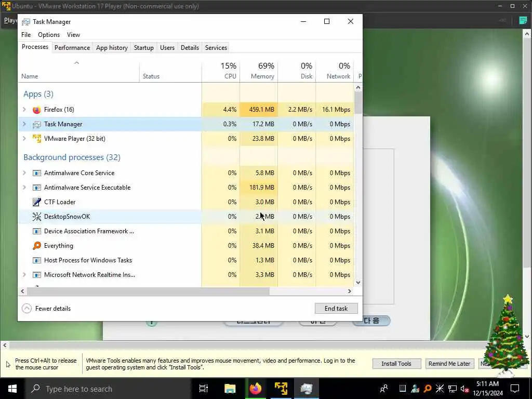Click the DesktopSnowOK snowflake tray icon
This screenshot has height=399, width=532.
tap(440, 389)
